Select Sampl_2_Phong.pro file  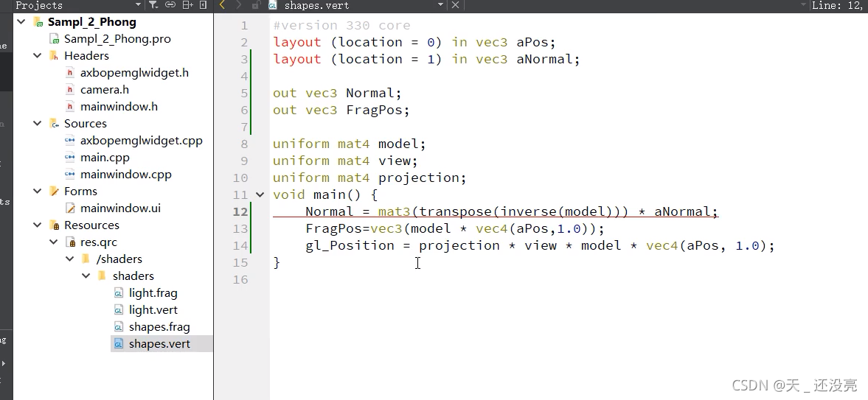pyautogui.click(x=117, y=39)
